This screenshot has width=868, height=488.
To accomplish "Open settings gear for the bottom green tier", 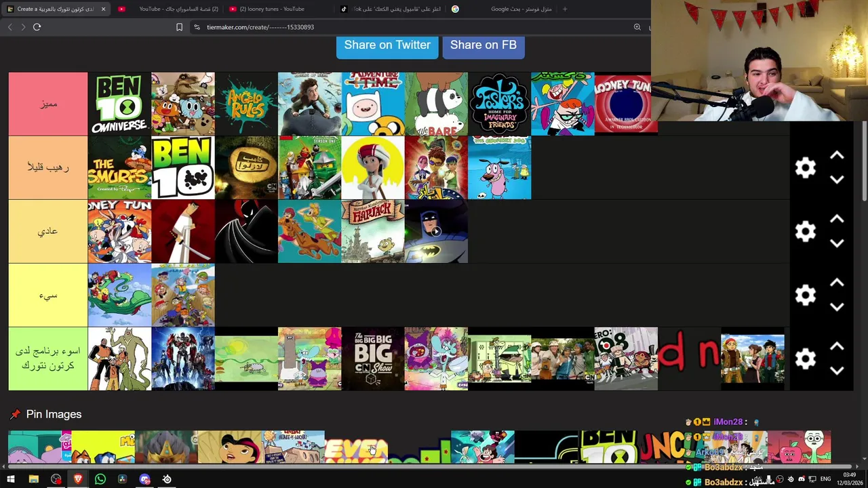I will 805,359.
